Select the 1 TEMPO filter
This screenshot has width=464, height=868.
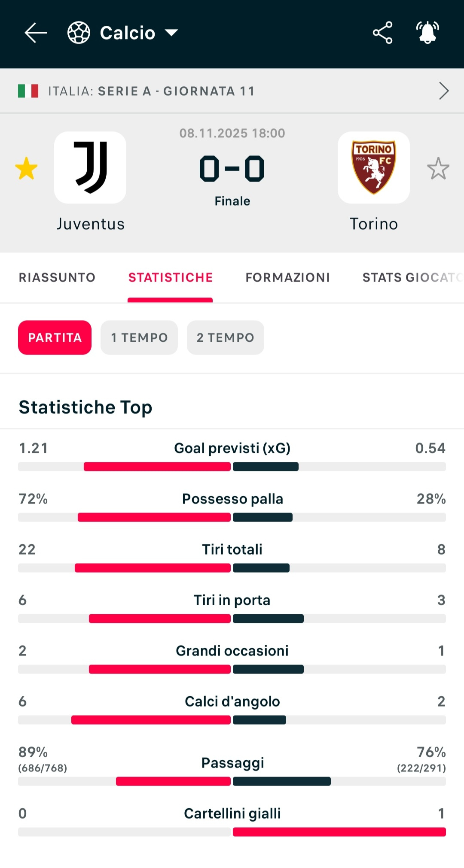click(x=139, y=337)
